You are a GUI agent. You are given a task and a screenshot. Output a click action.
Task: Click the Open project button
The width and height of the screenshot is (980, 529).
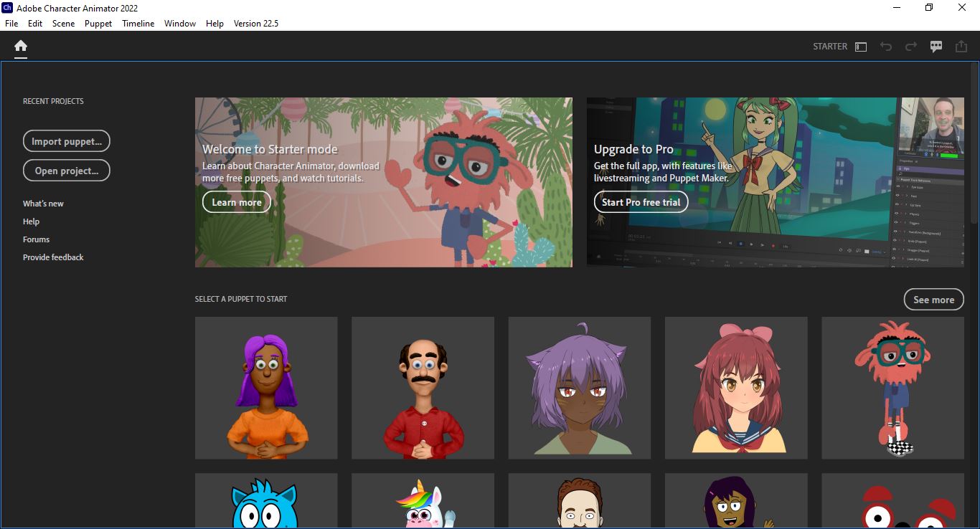[x=67, y=171]
